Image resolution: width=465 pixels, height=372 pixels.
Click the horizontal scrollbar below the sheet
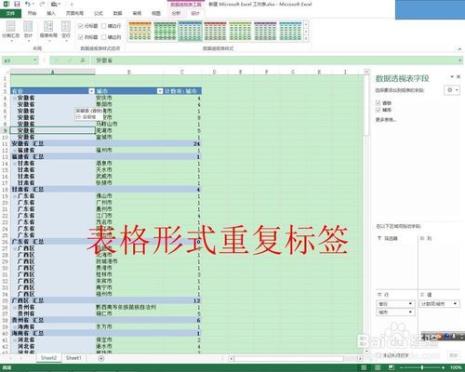click(295, 358)
